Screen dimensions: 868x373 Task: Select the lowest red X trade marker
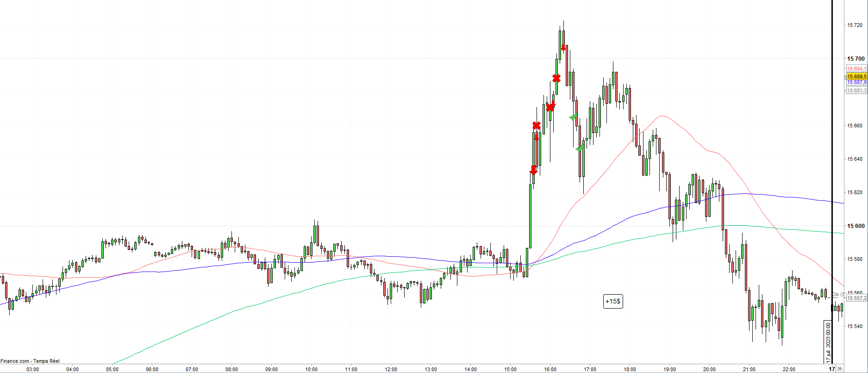(536, 126)
